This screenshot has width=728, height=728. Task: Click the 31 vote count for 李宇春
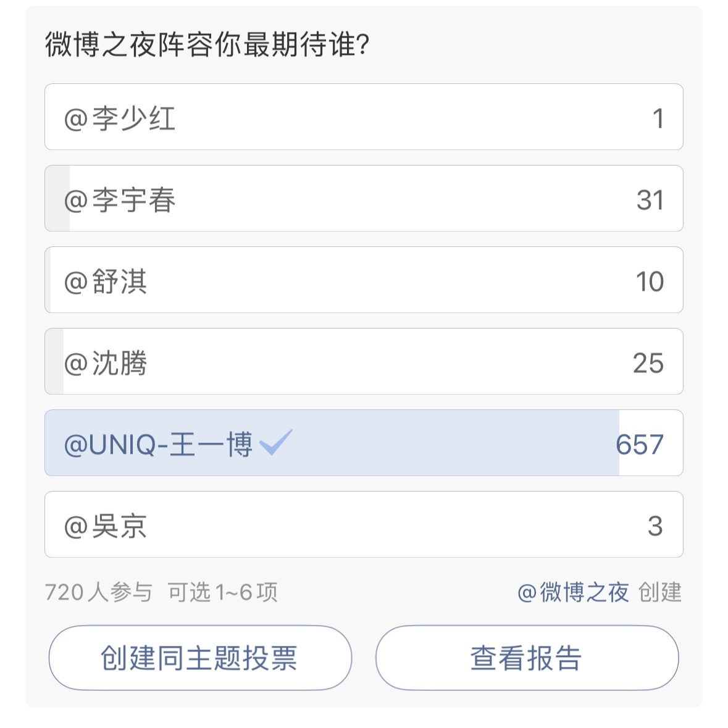click(x=650, y=200)
